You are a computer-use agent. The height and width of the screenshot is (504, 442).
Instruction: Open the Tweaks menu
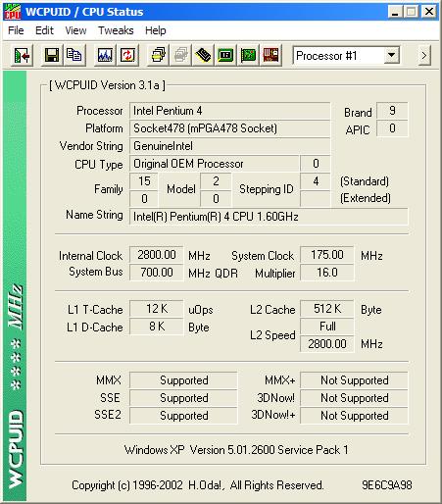coord(116,30)
